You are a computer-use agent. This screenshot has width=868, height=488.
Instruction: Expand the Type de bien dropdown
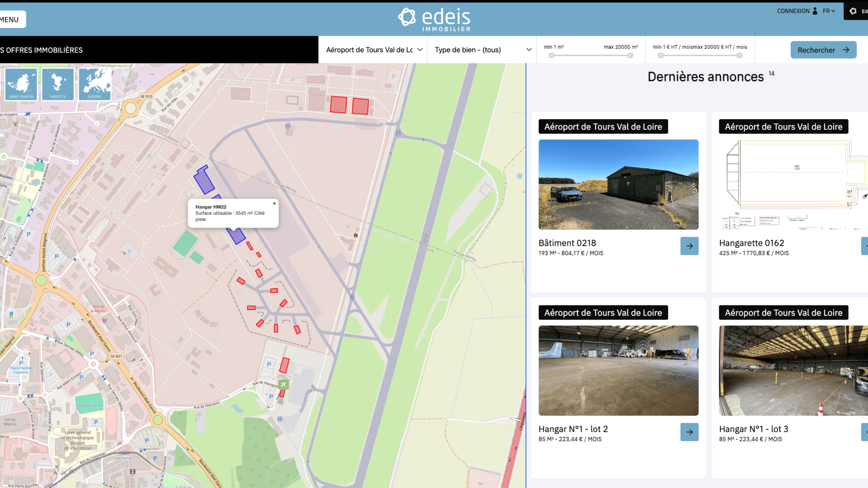click(482, 50)
